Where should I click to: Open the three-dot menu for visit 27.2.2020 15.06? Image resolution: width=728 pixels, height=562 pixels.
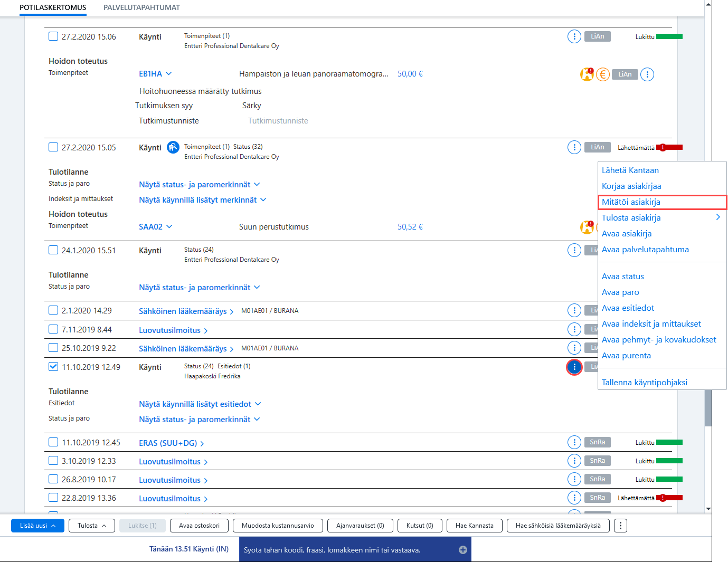point(574,36)
